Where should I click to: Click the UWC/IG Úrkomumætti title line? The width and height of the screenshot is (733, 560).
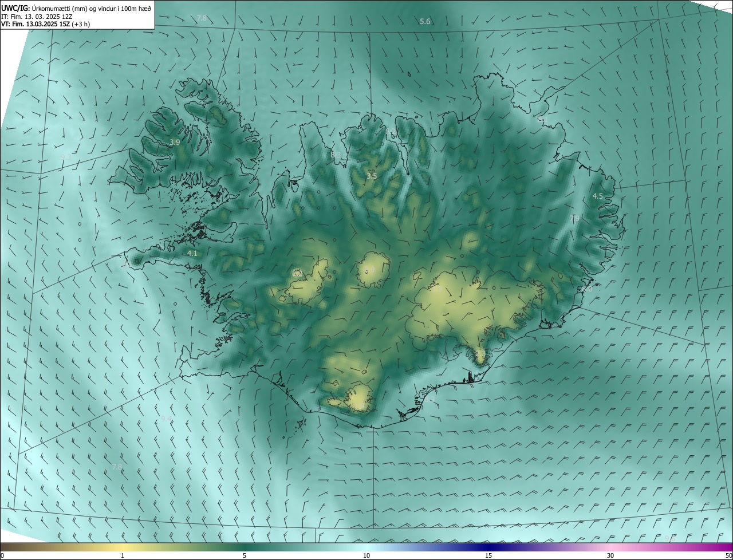(x=76, y=9)
